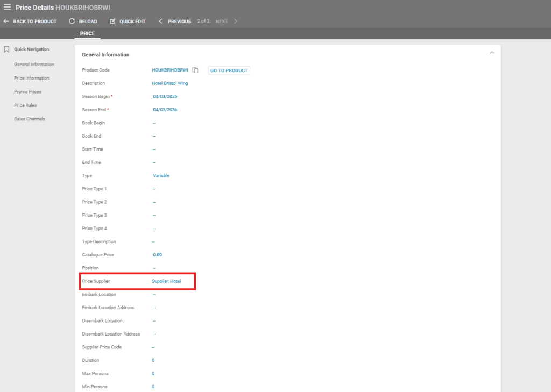Click the Previous chevron arrow
551x392 pixels.
point(160,22)
